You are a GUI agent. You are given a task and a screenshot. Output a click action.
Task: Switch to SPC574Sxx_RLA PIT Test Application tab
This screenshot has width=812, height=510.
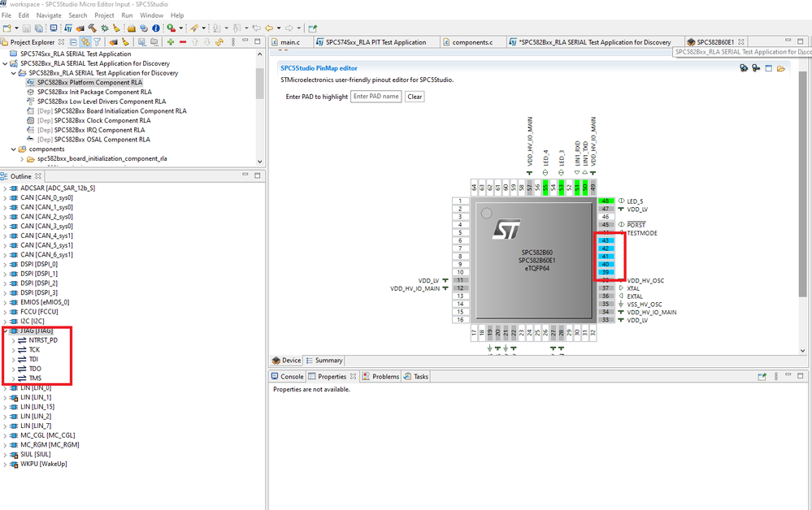tap(376, 42)
